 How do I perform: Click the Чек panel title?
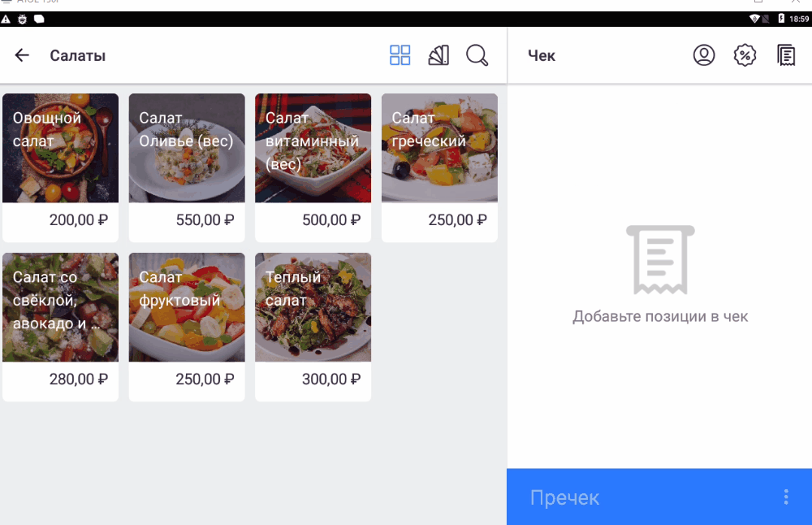pos(542,55)
